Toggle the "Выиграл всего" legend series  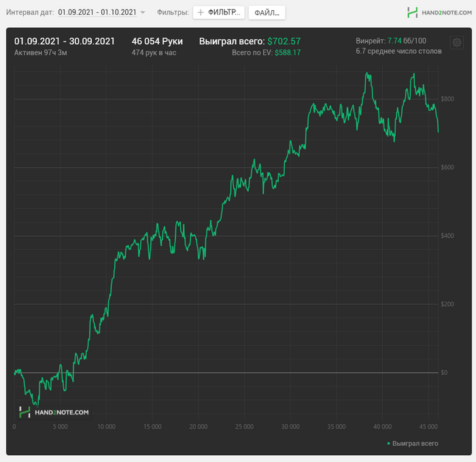413,443
